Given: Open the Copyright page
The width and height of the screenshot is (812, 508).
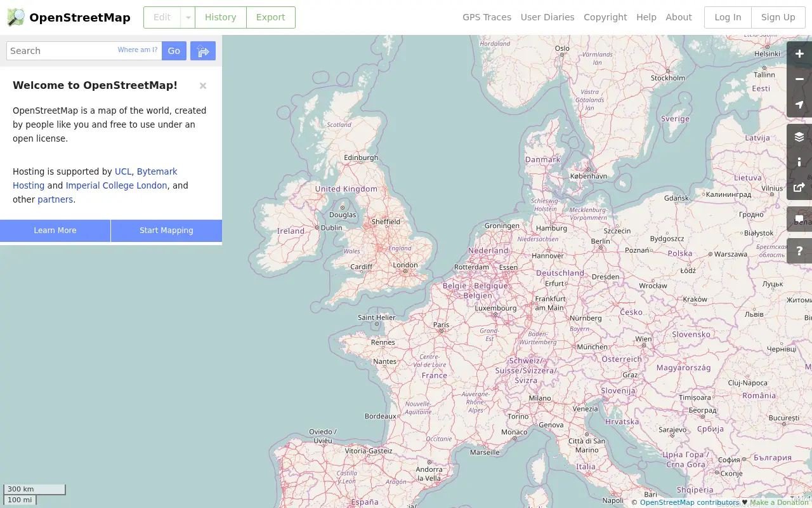Looking at the screenshot, I should [x=605, y=17].
